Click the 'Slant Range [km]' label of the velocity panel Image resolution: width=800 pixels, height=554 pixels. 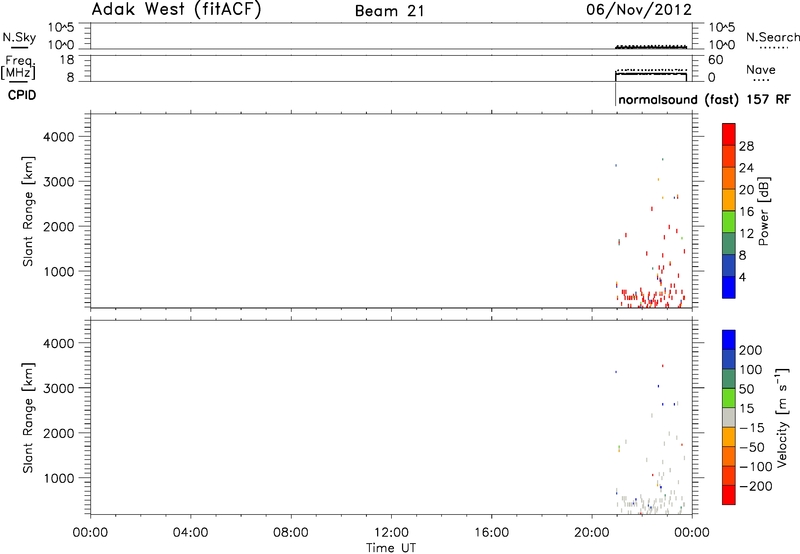click(x=28, y=418)
